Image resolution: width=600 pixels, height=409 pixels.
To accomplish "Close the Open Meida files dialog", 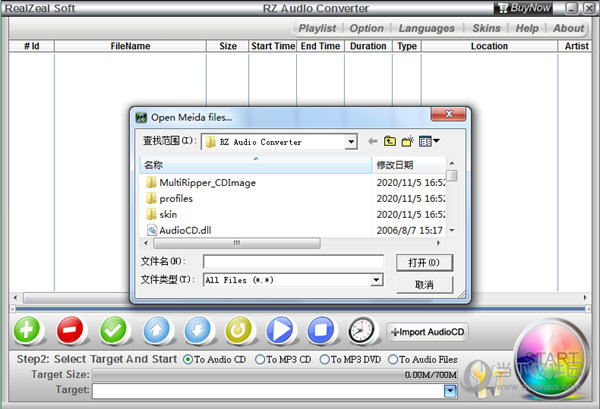I will pyautogui.click(x=448, y=114).
